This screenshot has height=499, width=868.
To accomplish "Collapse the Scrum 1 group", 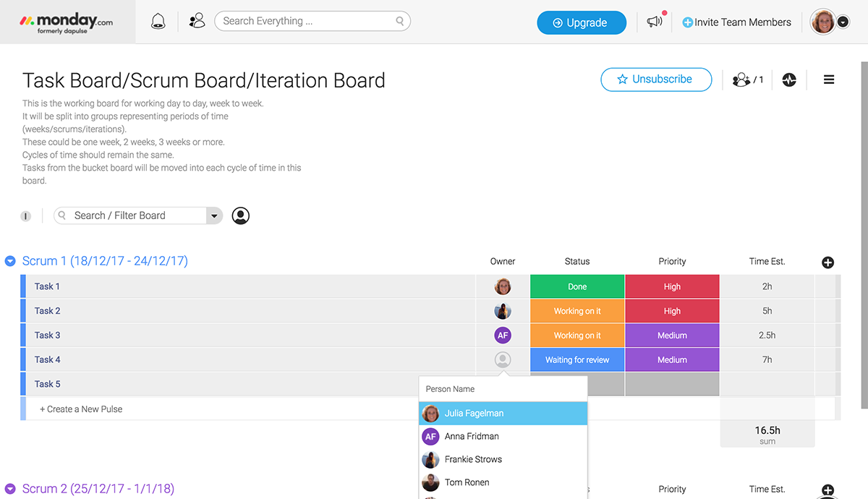I will [10, 261].
